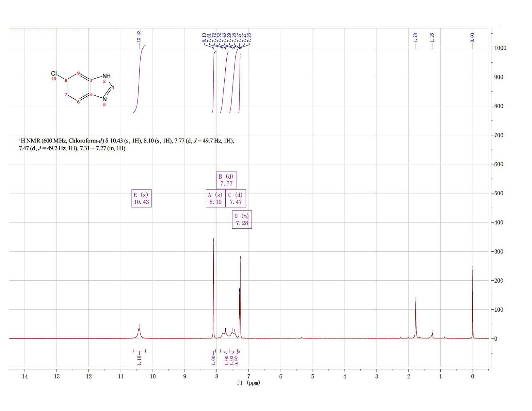Image resolution: width=532 pixels, height=411 pixels.
Task: Select the 10.43 peak label at top
Action: (139, 36)
